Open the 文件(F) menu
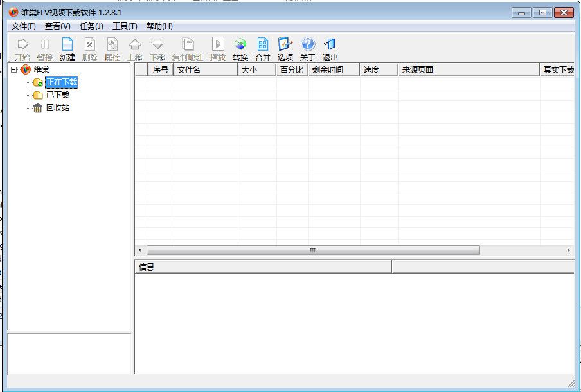This screenshot has width=581, height=392. point(24,26)
